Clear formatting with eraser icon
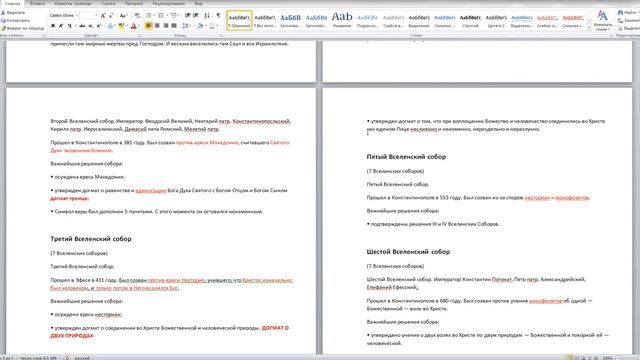 tap(137, 16)
